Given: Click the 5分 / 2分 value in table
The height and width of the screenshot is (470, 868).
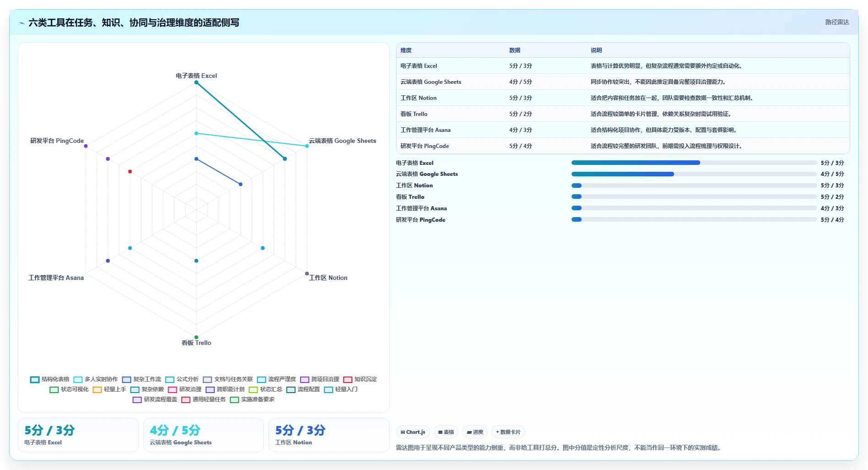Looking at the screenshot, I should click(x=521, y=114).
